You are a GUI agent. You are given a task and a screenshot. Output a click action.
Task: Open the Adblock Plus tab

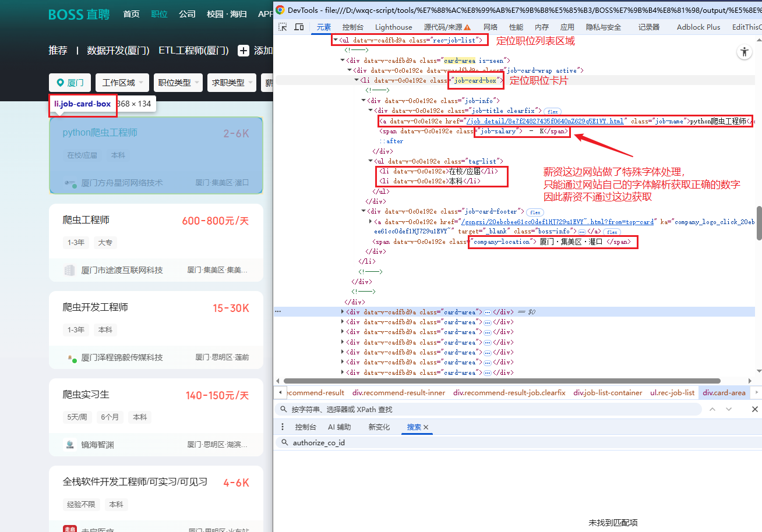[x=698, y=27]
